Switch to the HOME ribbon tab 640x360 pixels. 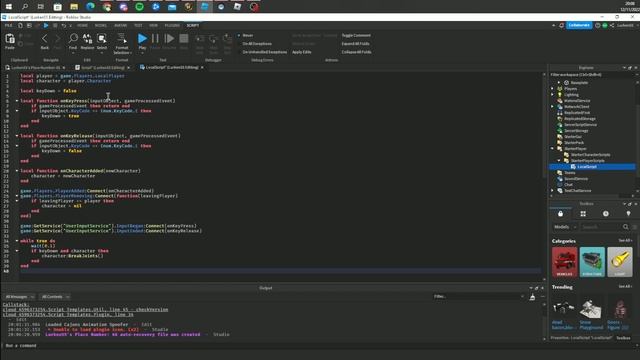[x=82, y=25]
